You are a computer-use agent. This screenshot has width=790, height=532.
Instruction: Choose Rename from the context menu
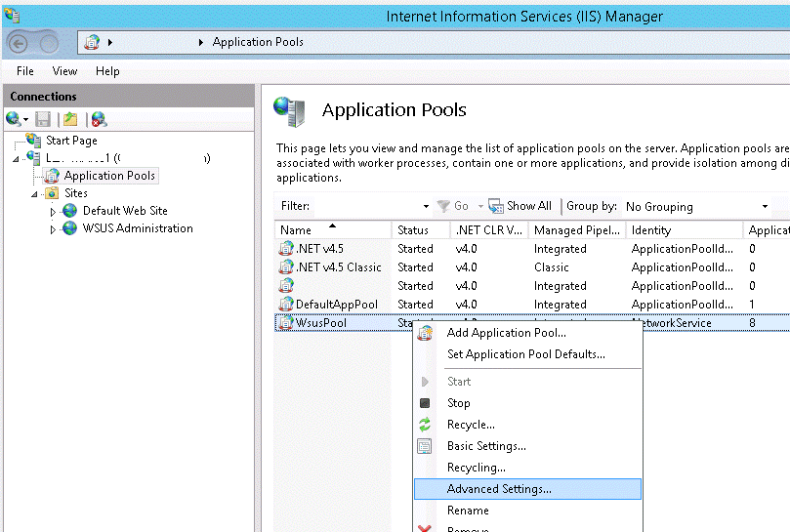point(527,511)
